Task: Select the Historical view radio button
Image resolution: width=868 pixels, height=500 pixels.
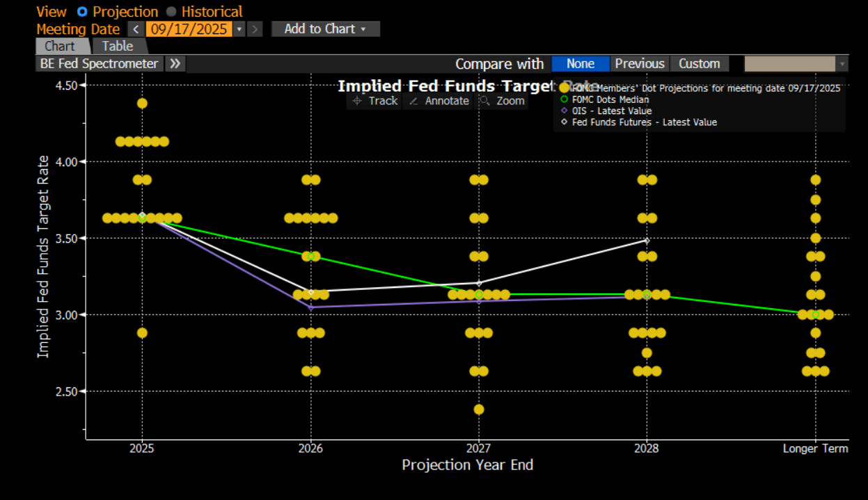Action: [x=171, y=12]
